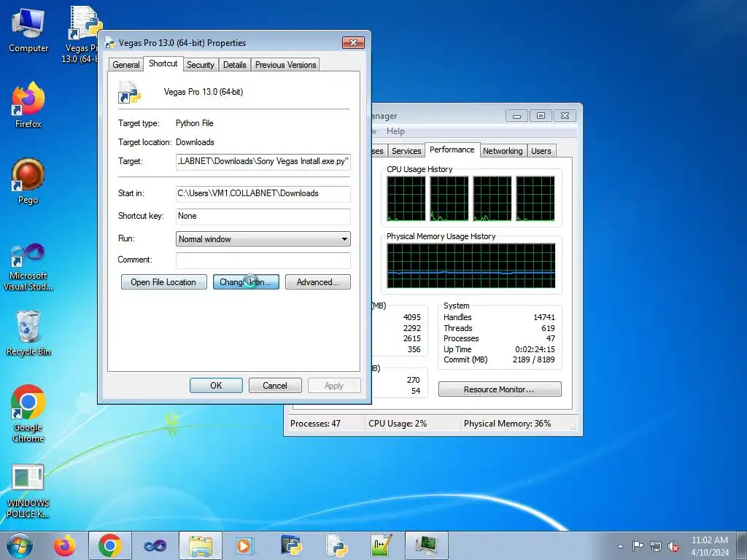Click the 'CPU Usage: 2%' status entry
The image size is (747, 560).
[x=398, y=424]
